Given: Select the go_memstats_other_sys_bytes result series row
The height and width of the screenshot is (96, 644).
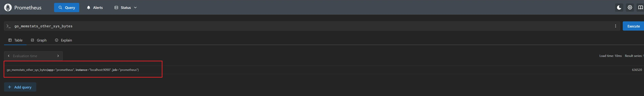Looking at the screenshot, I should tap(73, 70).
